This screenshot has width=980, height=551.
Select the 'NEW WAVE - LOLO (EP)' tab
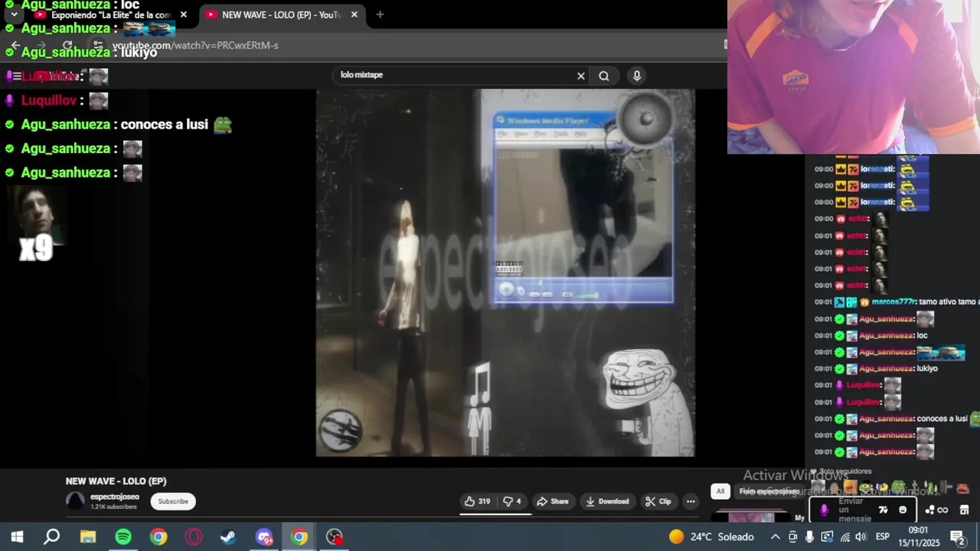click(281, 15)
